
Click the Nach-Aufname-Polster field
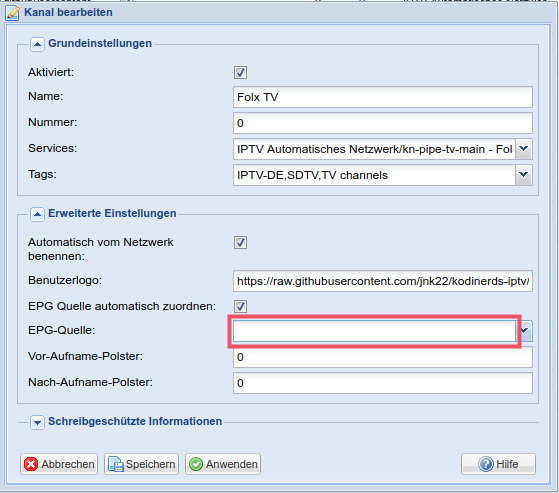(x=383, y=383)
